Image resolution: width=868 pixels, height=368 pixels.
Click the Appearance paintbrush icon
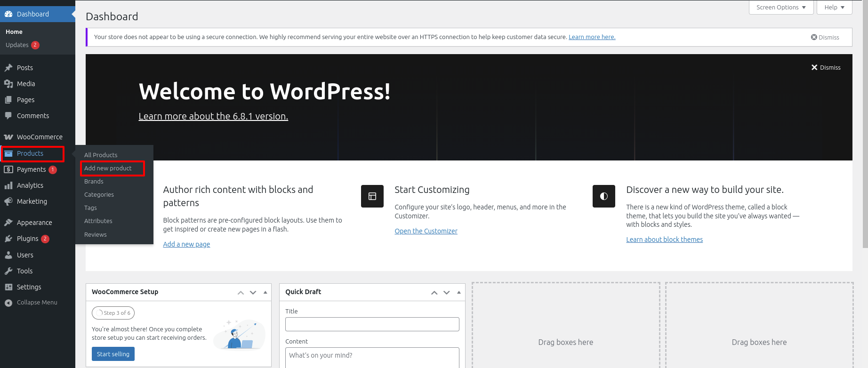click(8, 223)
